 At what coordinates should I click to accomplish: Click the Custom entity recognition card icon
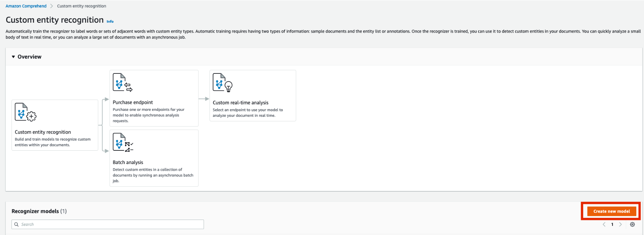(25, 112)
